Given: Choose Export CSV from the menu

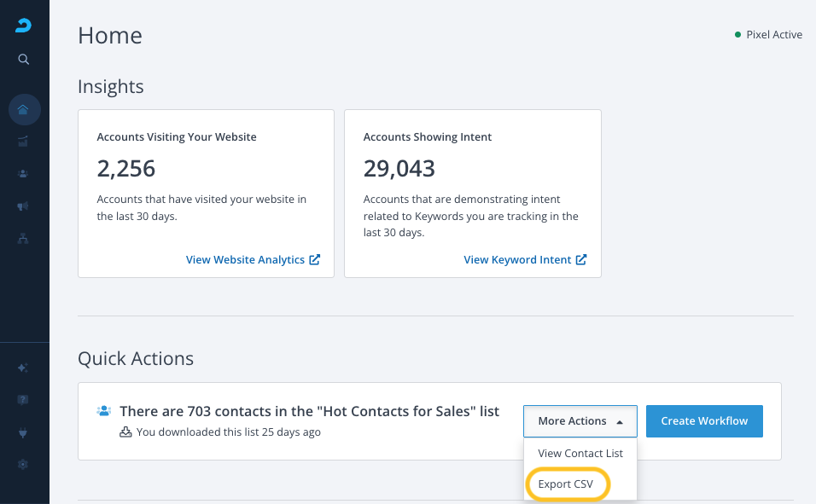Looking at the screenshot, I should (567, 484).
